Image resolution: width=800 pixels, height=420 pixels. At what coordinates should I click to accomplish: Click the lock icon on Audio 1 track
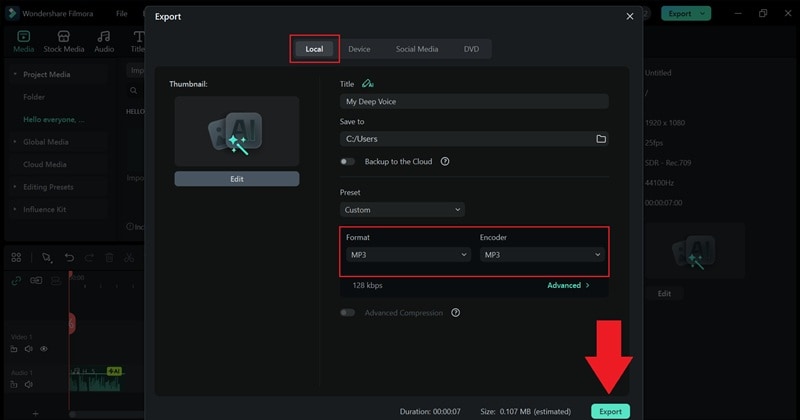click(x=14, y=384)
